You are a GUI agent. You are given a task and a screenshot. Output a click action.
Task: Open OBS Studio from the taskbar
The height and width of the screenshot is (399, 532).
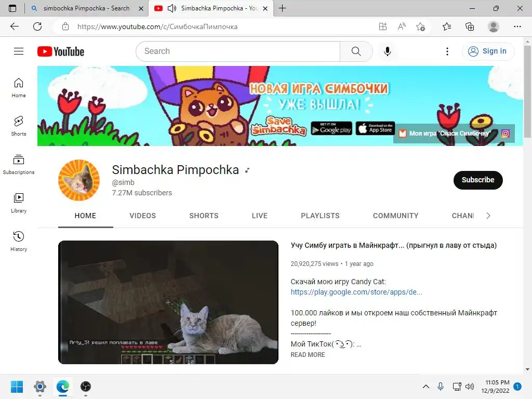tap(86, 387)
